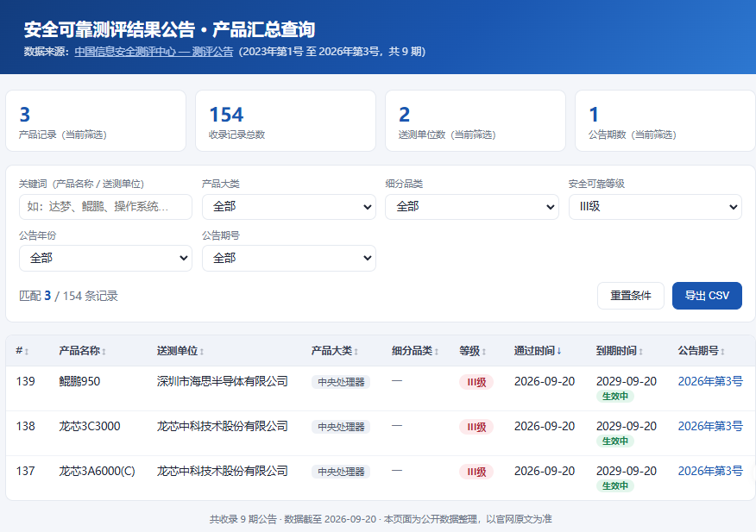Click 深圳市海思半导体有限公司 cell

223,381
